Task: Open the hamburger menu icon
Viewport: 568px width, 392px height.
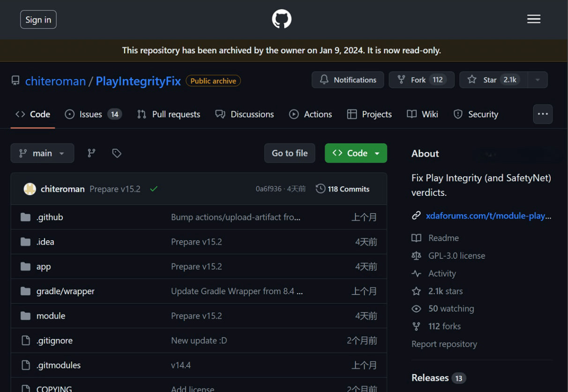Action: tap(533, 19)
